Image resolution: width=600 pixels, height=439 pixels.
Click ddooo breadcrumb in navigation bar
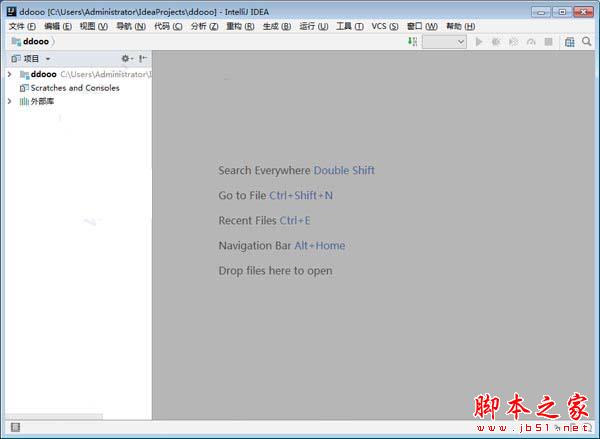click(36, 41)
